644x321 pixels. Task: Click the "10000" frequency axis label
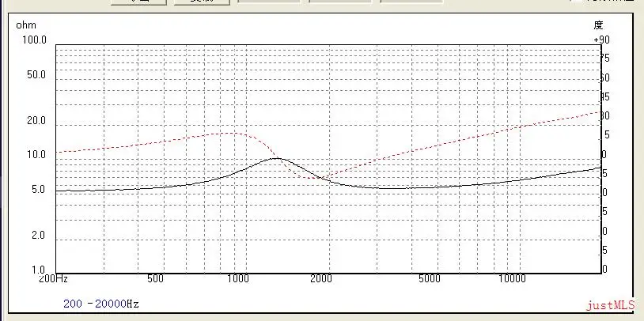(512, 279)
